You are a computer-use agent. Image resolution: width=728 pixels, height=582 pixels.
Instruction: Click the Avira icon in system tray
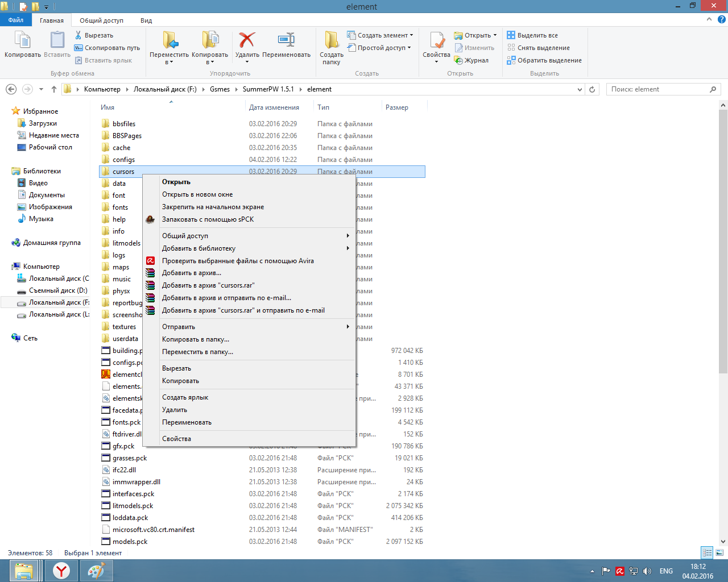pyautogui.click(x=620, y=571)
